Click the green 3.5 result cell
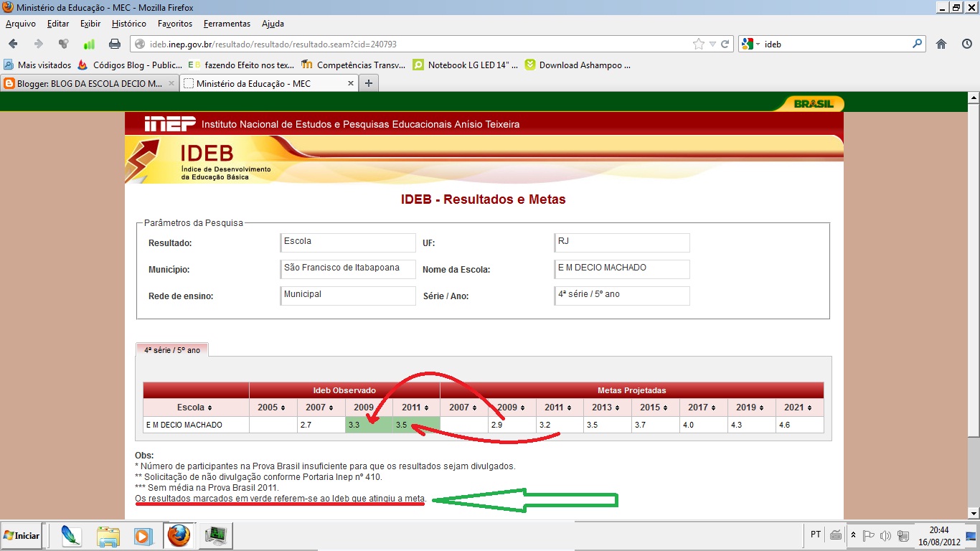The width and height of the screenshot is (980, 551). (x=416, y=425)
